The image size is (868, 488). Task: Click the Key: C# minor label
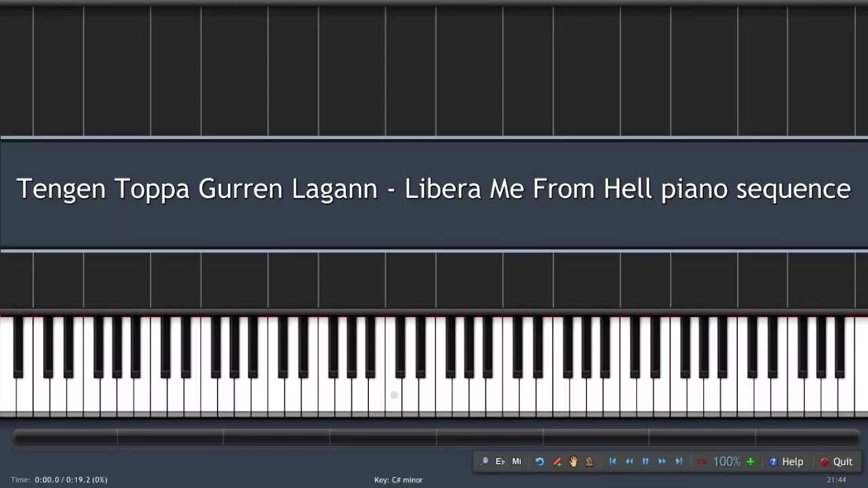click(398, 480)
